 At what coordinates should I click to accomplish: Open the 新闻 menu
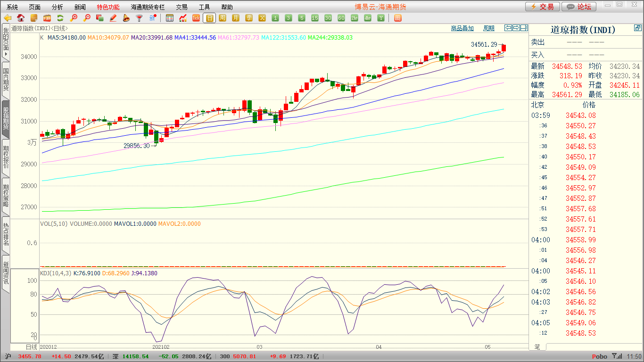pos(80,7)
